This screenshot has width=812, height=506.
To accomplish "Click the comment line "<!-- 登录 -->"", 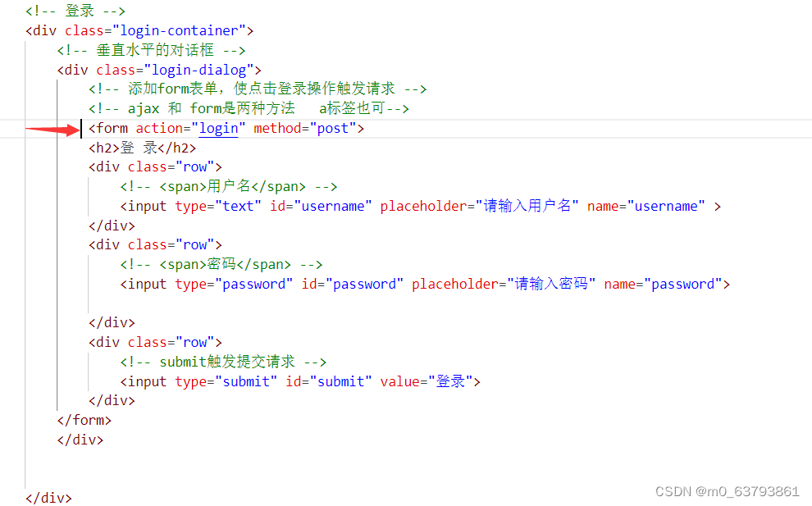I will [75, 11].
